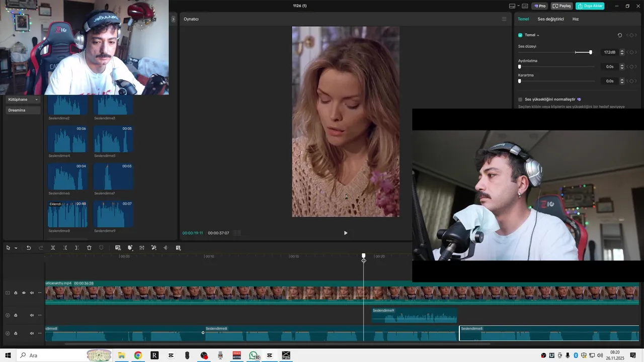The width and height of the screenshot is (644, 362).
Task: Select the Seslendirme7 audio thumbnail
Action: 113,176
